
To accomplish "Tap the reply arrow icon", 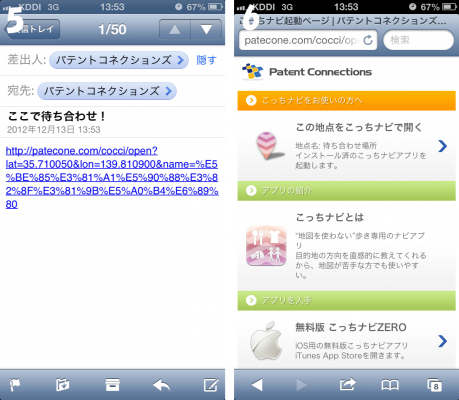I will pos(162,385).
